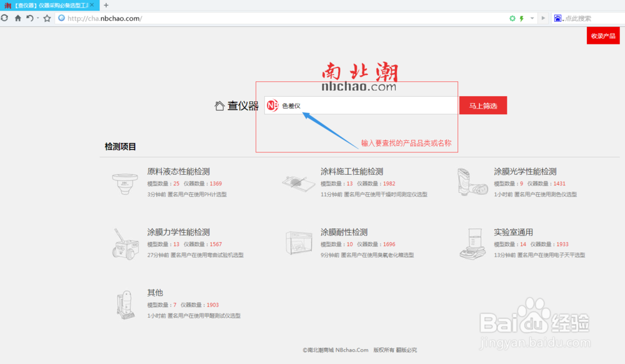Viewport: 625px width, 364px height.
Task: Open 涂料施工性能检测 category link
Action: [x=352, y=172]
